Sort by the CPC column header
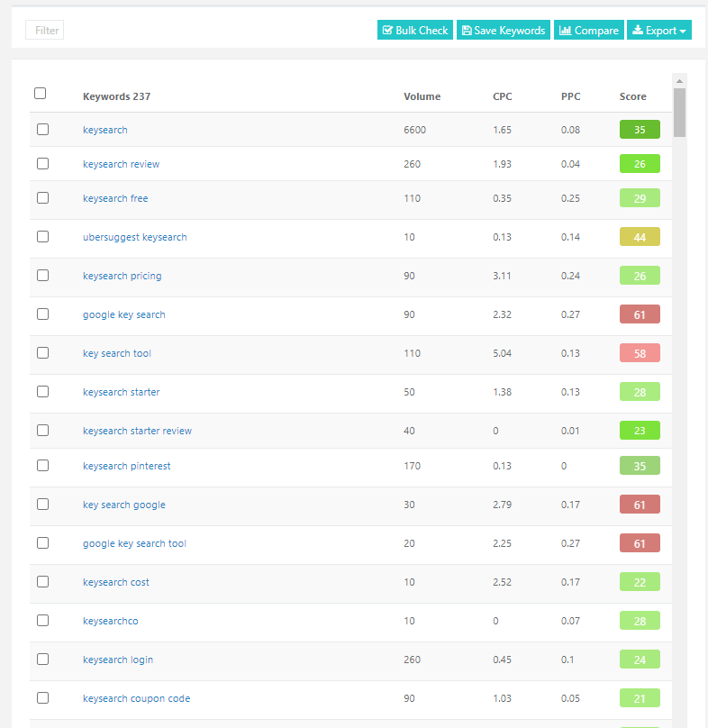The width and height of the screenshot is (708, 728). [502, 96]
